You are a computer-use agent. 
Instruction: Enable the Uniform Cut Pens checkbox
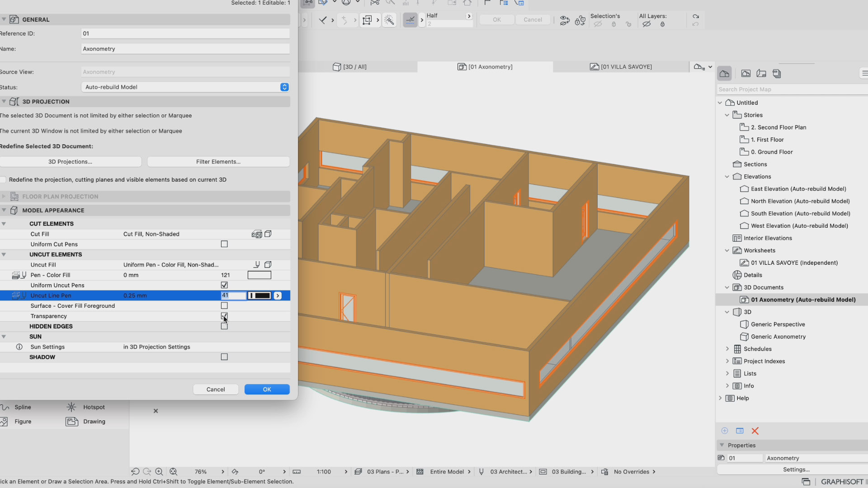tap(224, 244)
